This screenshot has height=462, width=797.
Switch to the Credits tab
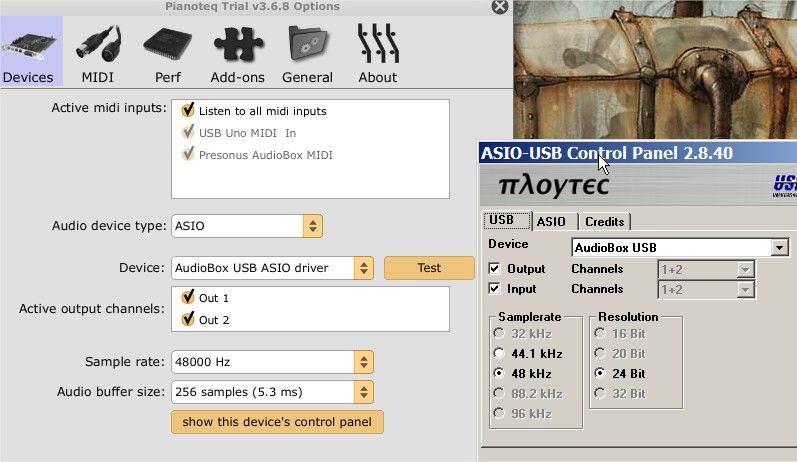pos(605,222)
